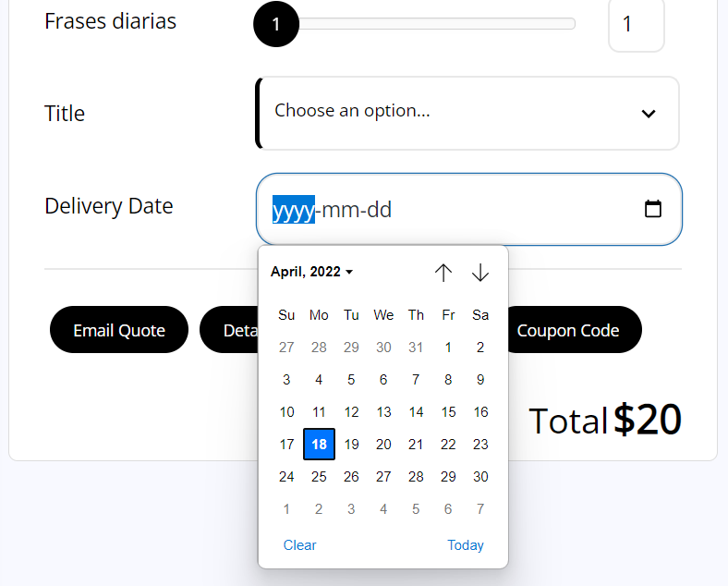Pick April 25 in the calendar
Image resolution: width=728 pixels, height=586 pixels.
tap(319, 477)
